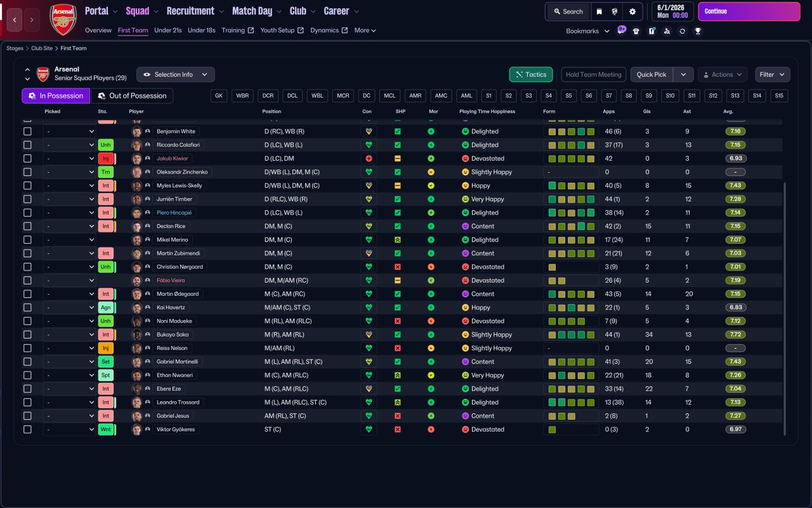Click the Wnt status badge for Viktor Gyökeres
This screenshot has width=812, height=508.
click(106, 429)
